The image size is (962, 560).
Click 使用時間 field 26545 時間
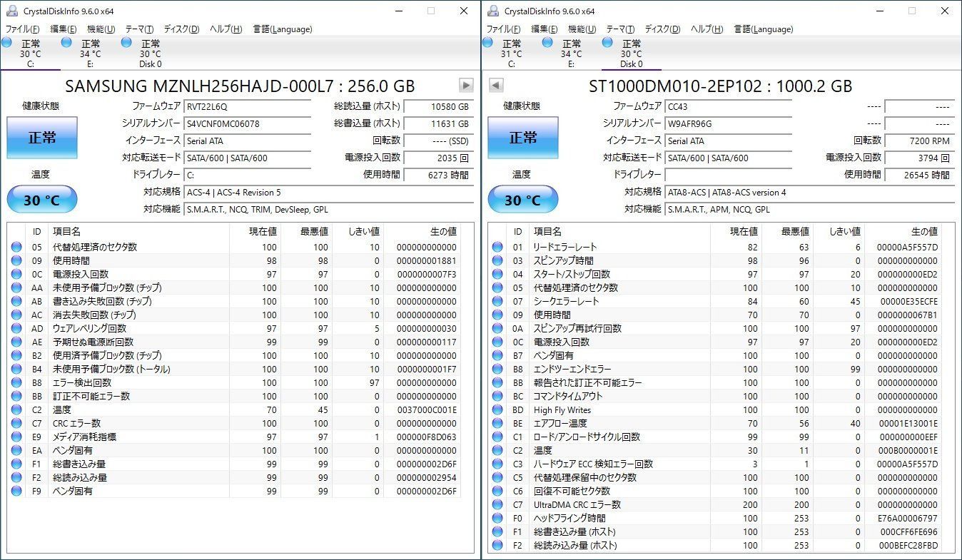point(919,175)
